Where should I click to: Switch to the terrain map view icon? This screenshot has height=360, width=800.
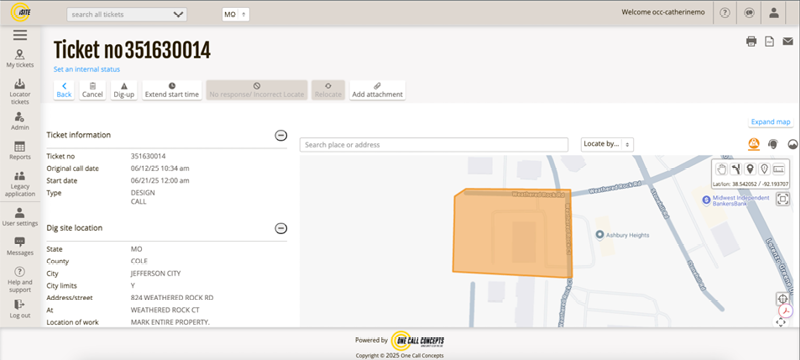[x=792, y=144]
